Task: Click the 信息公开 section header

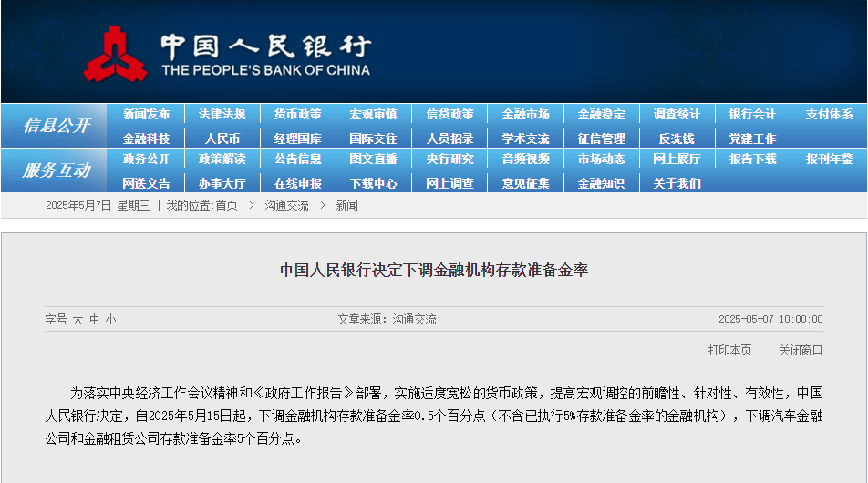Action: coord(56,126)
